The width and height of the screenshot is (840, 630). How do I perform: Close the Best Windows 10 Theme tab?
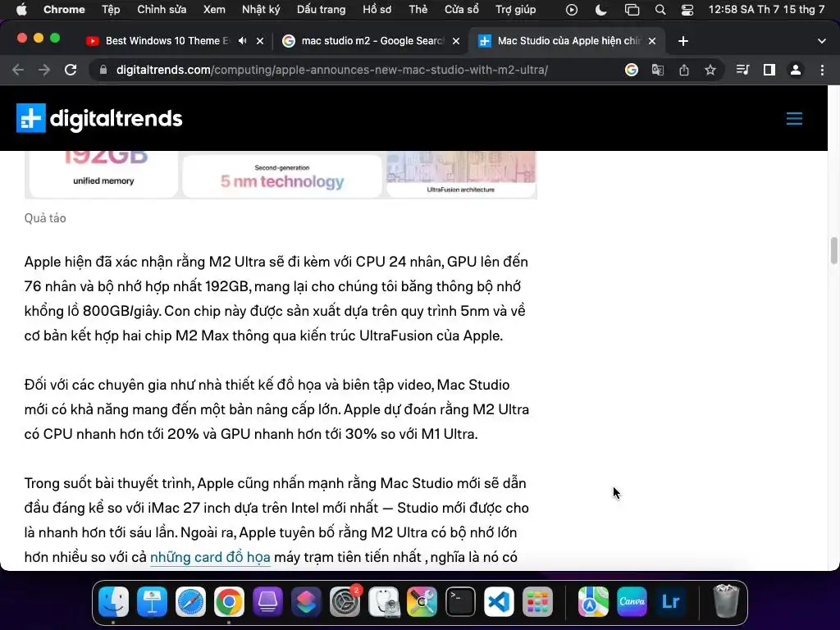(260, 41)
